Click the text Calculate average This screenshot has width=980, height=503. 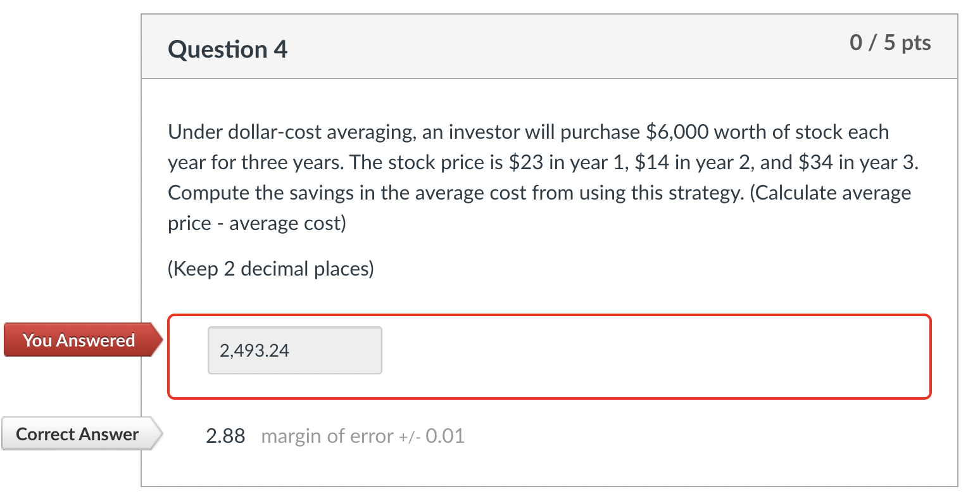[x=831, y=193]
